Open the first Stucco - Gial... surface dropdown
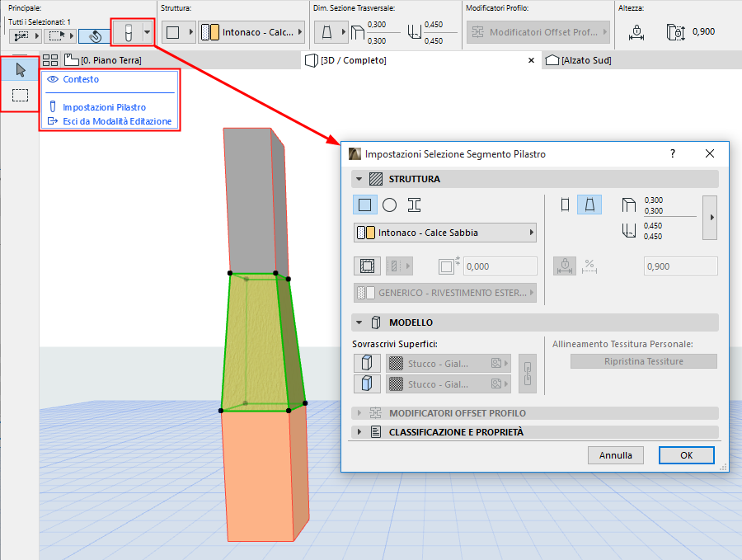This screenshot has height=560, width=742. click(x=448, y=363)
